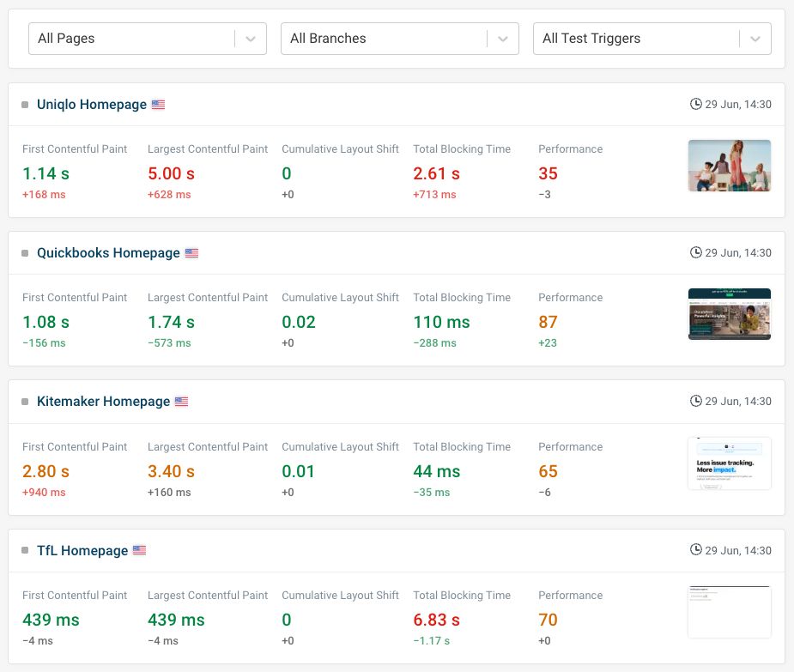Click Quickbooks' Performance score 87

[548, 322]
